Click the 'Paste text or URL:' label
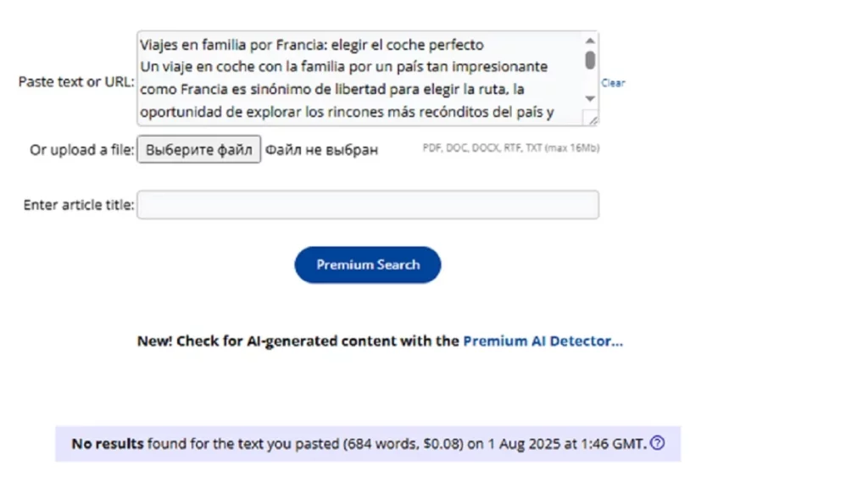This screenshot has height=498, width=868. (x=76, y=82)
